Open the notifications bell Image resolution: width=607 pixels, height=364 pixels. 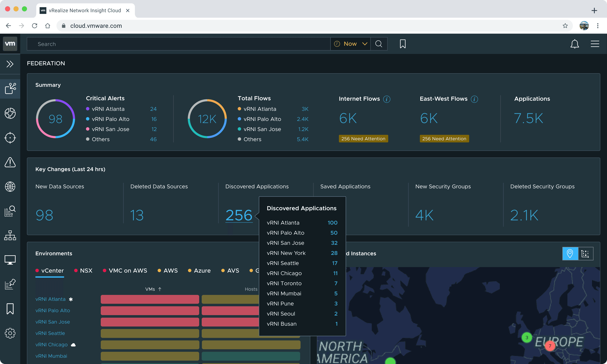pos(574,44)
